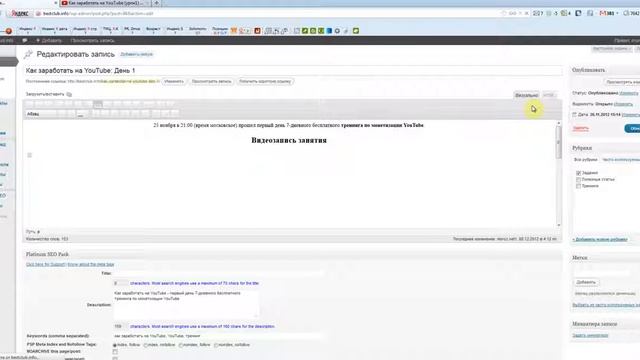640x360 pixels.
Task: Click the SEO Title input field
Action: (x=219, y=273)
